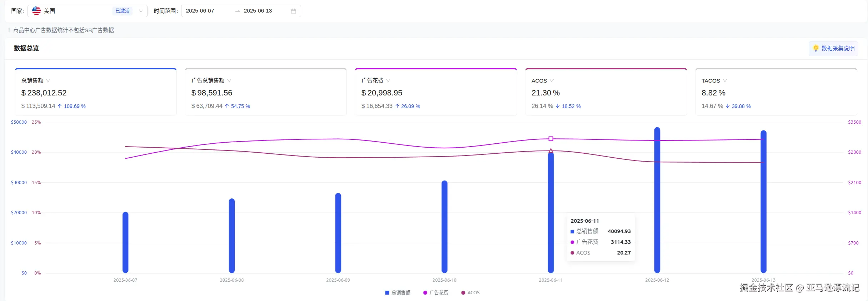Expand the 总销售额 metric dropdown chevron
Image resolution: width=868 pixels, height=301 pixels.
[x=48, y=81]
